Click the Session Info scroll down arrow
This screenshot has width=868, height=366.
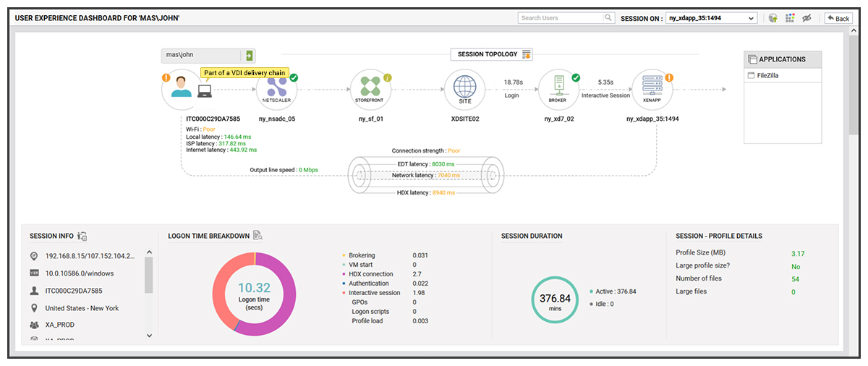click(148, 335)
